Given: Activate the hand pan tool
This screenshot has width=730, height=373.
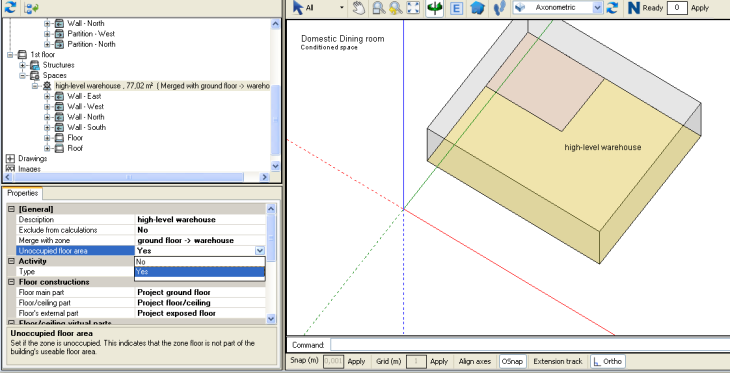Looking at the screenshot, I should click(x=358, y=8).
